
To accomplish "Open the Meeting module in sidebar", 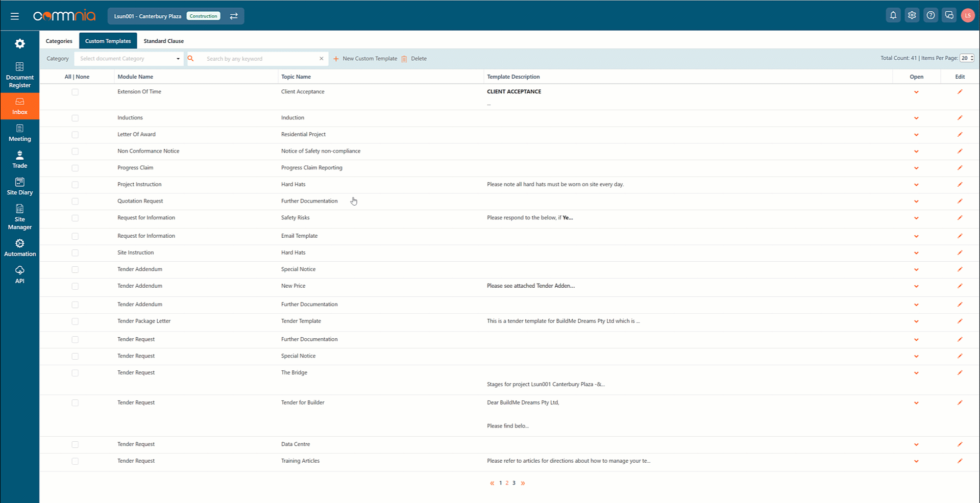I will 20,133.
